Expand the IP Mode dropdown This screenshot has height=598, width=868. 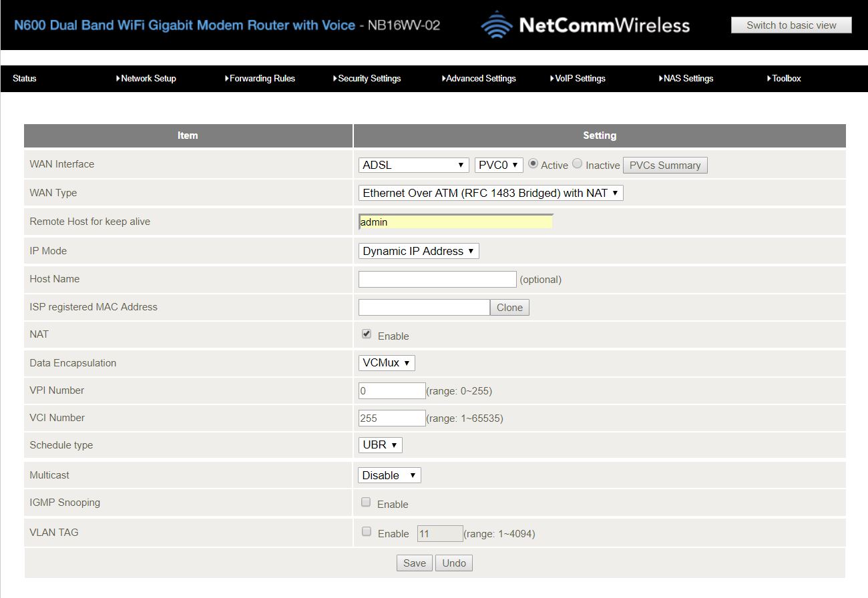[419, 251]
